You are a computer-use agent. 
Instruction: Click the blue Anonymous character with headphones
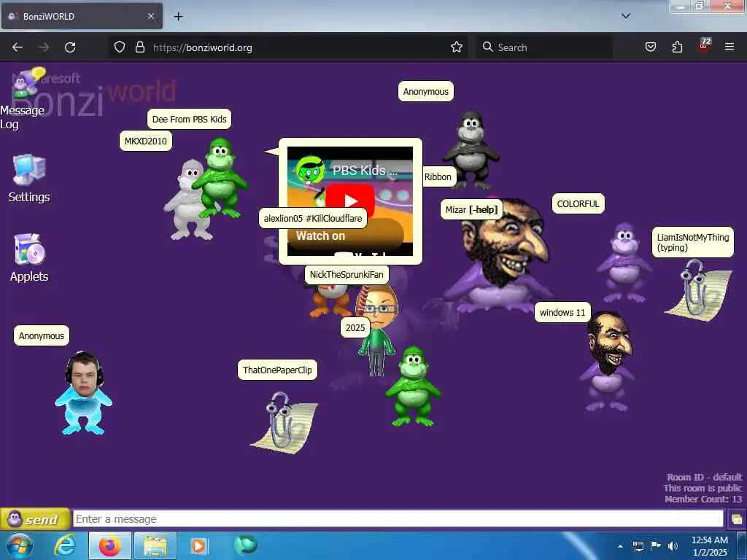tap(84, 393)
